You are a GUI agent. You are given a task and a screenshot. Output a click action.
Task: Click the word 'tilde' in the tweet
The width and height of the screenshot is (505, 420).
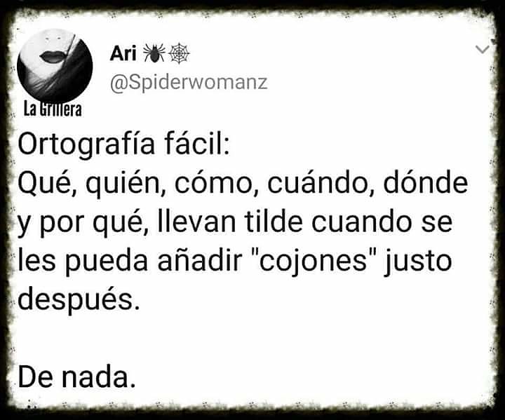(274, 222)
